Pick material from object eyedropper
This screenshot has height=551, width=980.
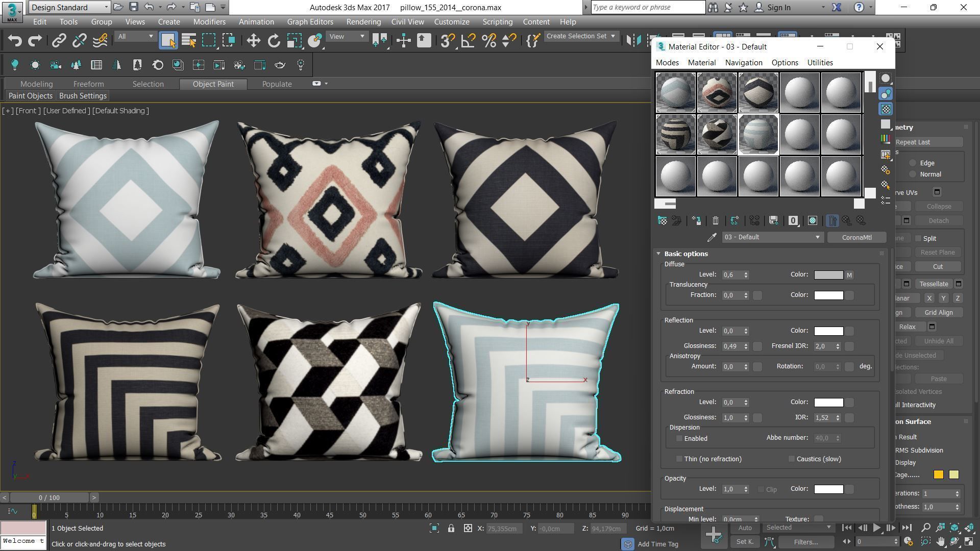(x=712, y=237)
